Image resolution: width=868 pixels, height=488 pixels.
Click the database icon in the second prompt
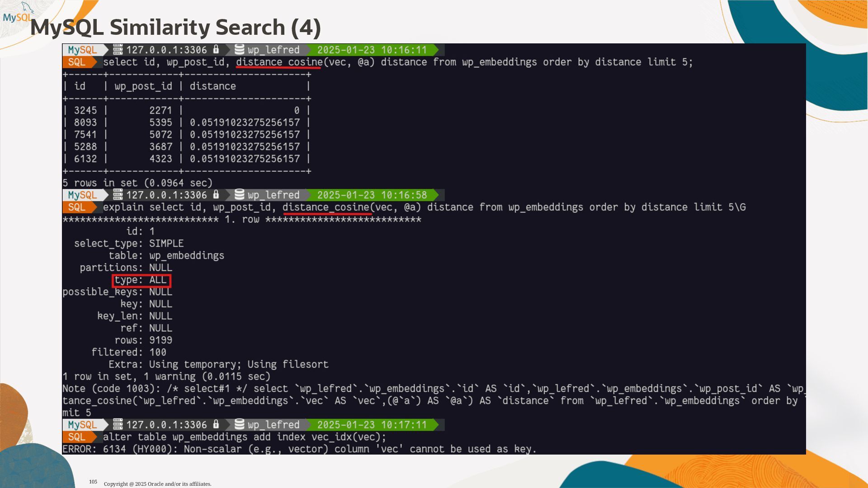coord(240,194)
